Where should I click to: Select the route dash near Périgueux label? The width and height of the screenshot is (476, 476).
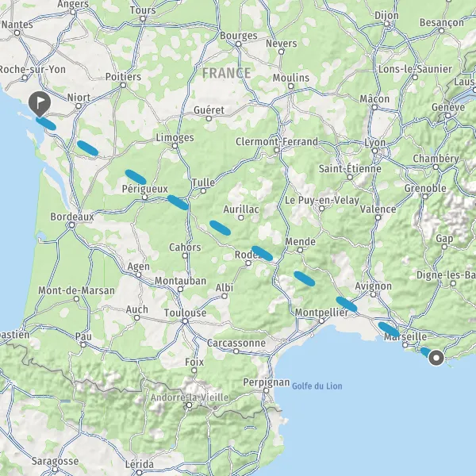point(136,177)
